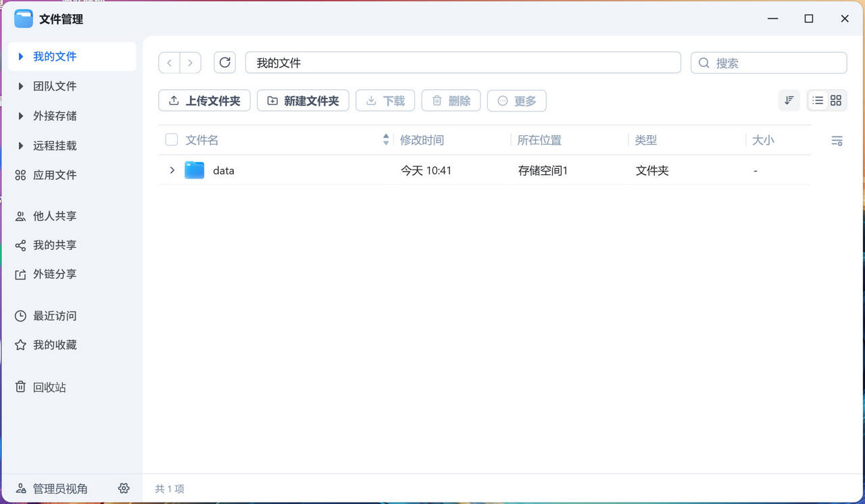Screen dimensions: 865x504
Task: Open the 回收站 recycle bin
Action: 49,388
